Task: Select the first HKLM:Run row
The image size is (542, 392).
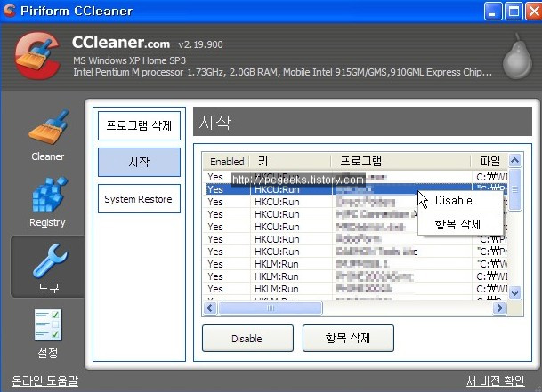Action: point(355,264)
